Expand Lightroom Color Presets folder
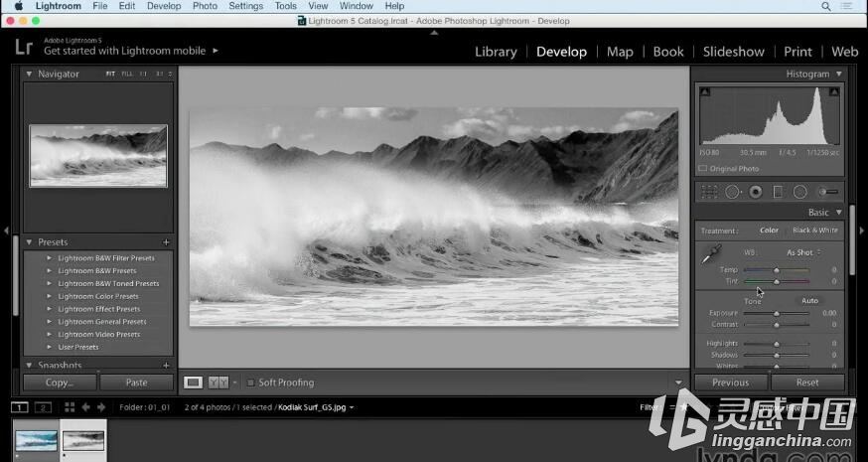This screenshot has height=462, width=868. [50, 296]
